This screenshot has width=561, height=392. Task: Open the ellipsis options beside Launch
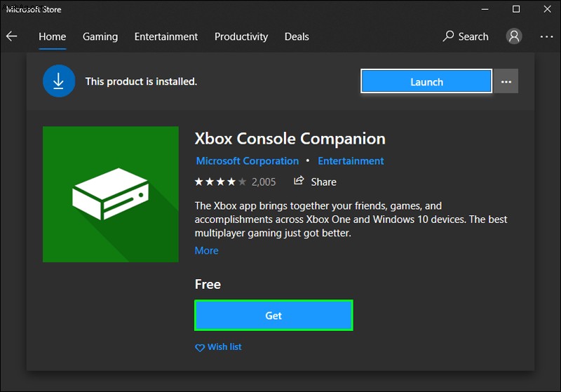tap(506, 81)
